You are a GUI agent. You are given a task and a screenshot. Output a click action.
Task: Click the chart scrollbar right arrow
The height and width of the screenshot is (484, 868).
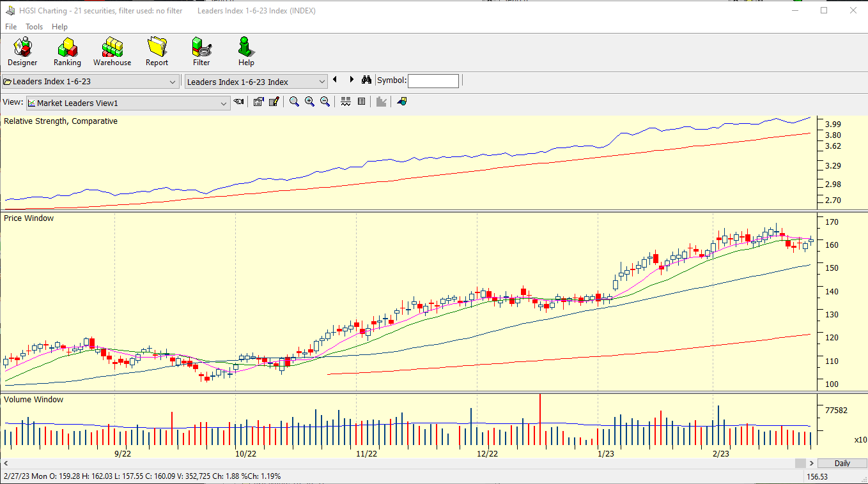click(x=812, y=464)
